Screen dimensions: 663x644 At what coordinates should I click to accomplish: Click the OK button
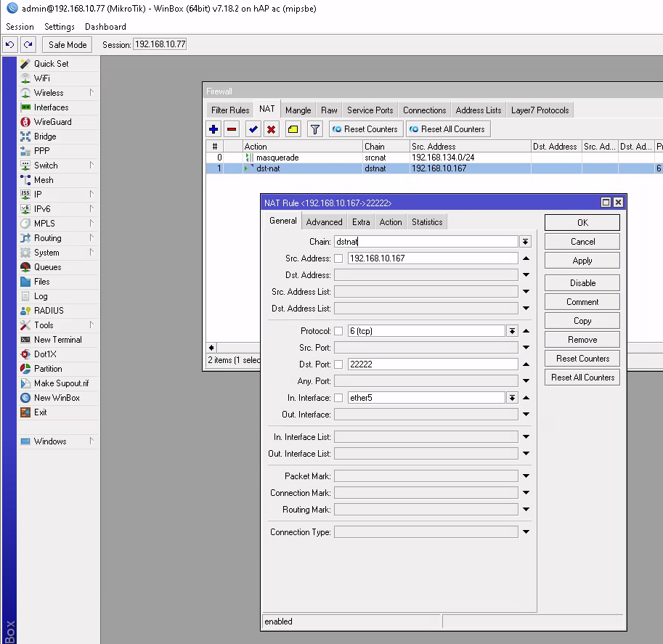coord(582,223)
